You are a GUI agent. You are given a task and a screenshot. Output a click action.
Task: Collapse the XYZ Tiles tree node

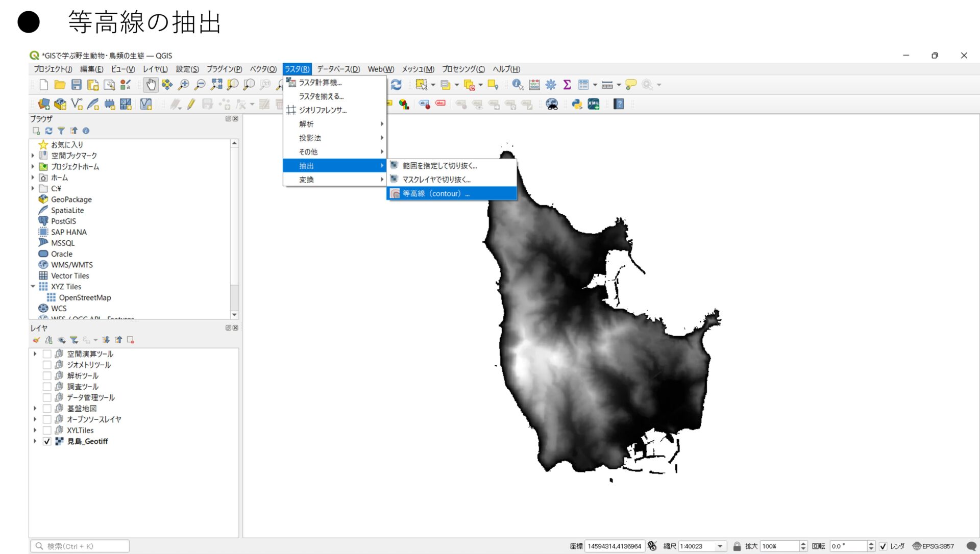[x=33, y=287]
